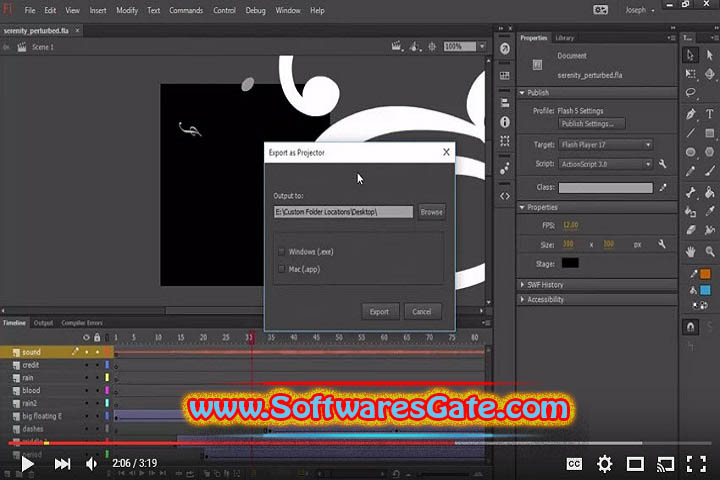Viewport: 720px width, 480px height.
Task: Expand the Accessibility section
Action: (522, 299)
